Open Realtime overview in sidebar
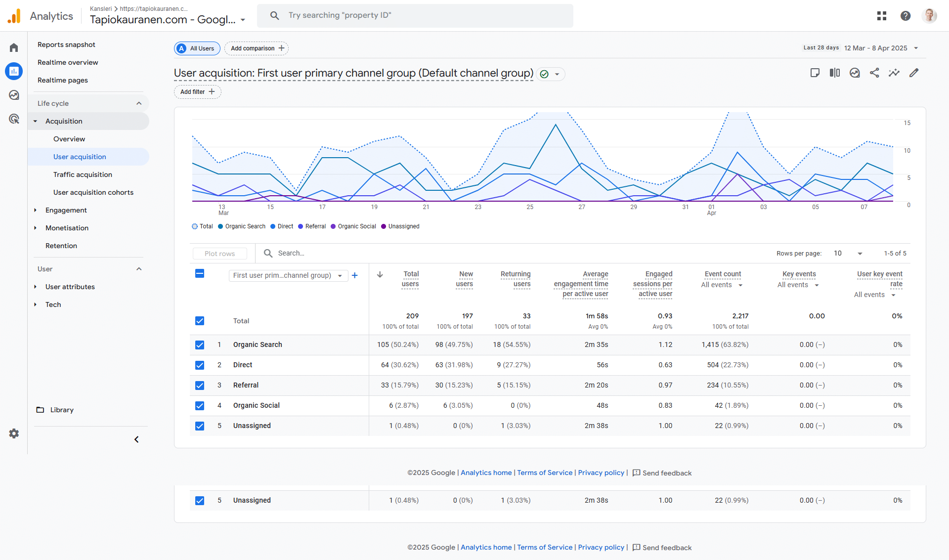949x560 pixels. point(68,62)
